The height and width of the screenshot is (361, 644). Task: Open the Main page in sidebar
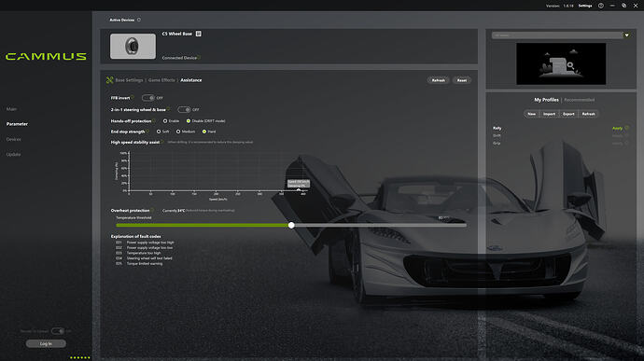11,109
